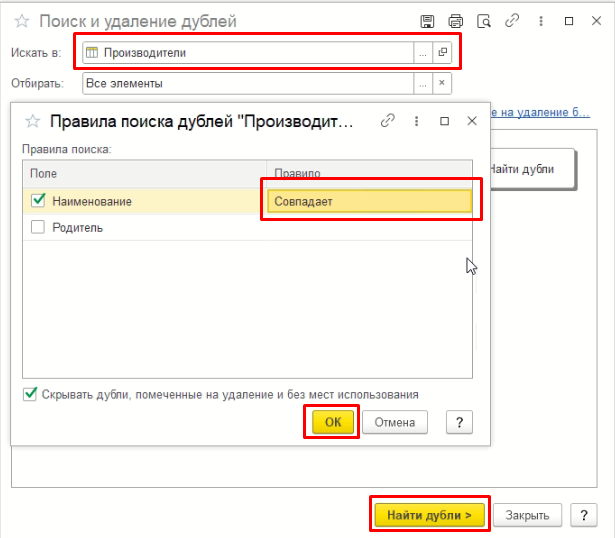This screenshot has height=538, width=615.
Task: Click the link icon in rules dialog
Action: [388, 121]
